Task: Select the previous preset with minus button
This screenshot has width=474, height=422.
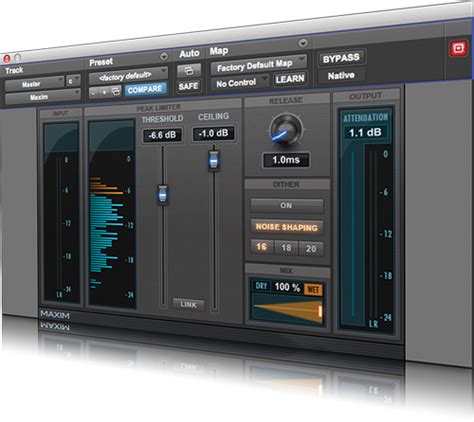Action: pos(94,93)
